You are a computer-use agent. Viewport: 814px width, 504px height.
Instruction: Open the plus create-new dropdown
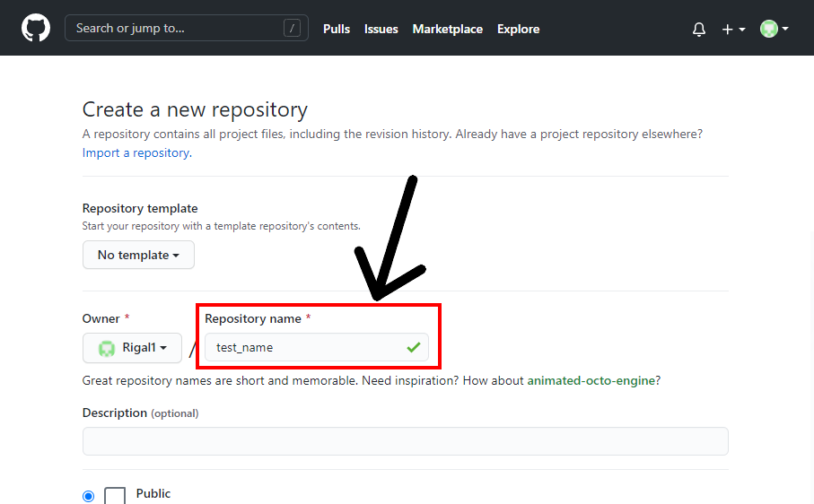(733, 29)
